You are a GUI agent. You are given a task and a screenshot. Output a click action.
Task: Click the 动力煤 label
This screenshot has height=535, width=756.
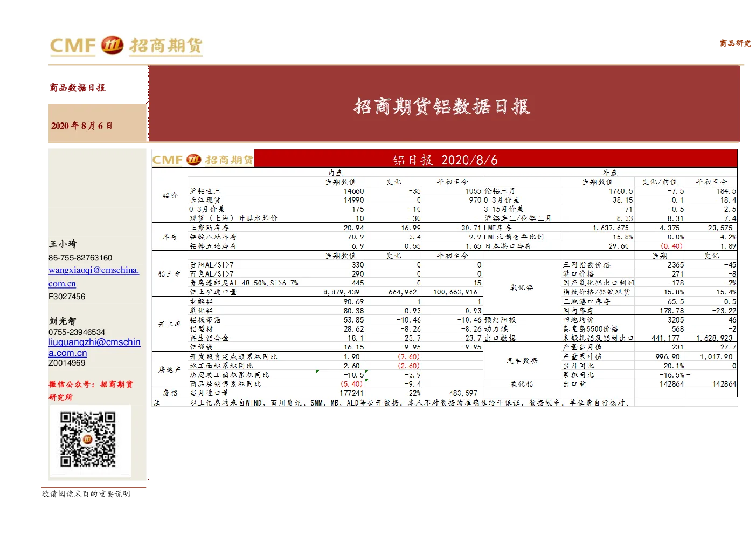496,329
